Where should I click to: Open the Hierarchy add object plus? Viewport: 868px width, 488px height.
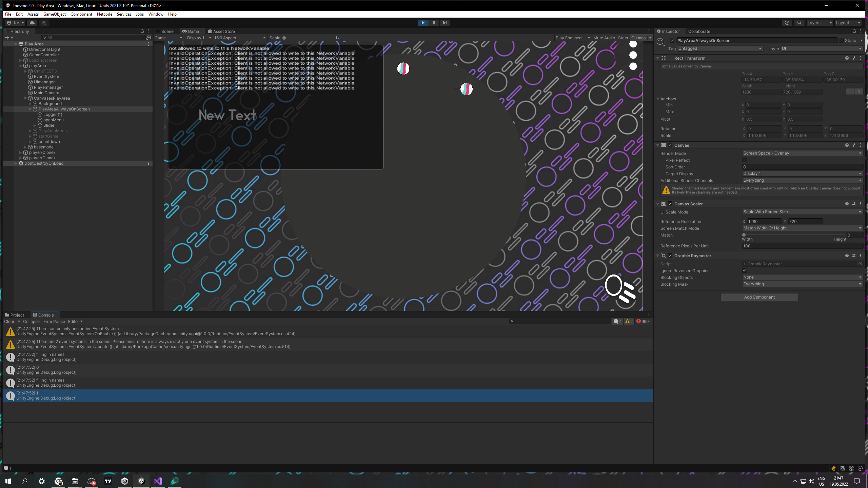(7, 38)
